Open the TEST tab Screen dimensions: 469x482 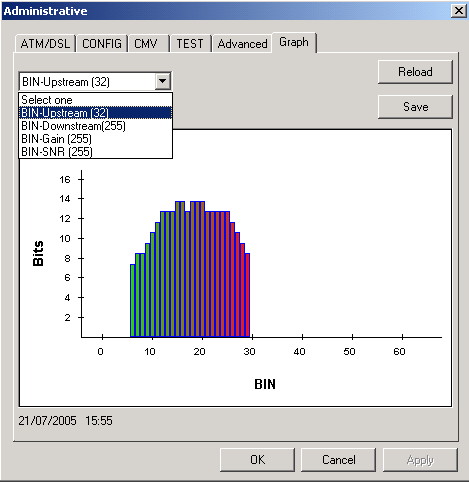[x=190, y=44]
